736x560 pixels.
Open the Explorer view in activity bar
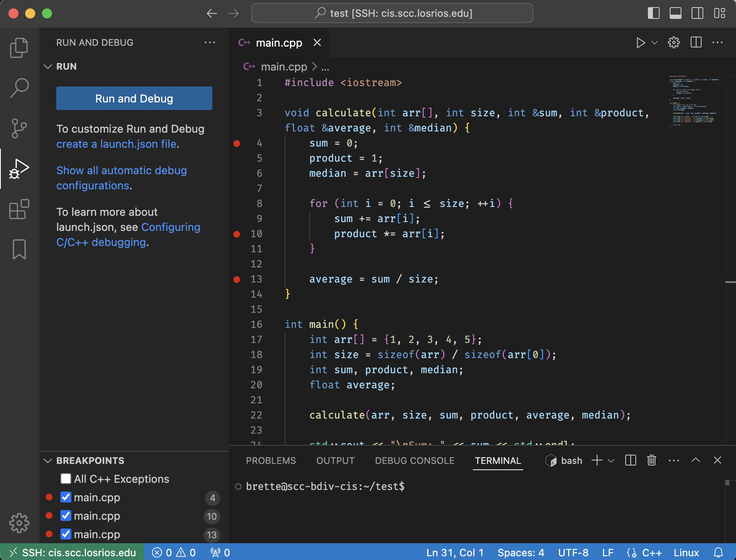coord(19,47)
